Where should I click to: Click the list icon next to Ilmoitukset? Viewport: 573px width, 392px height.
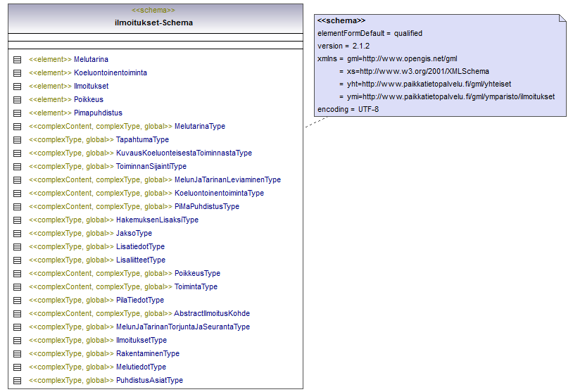pyautogui.click(x=17, y=87)
